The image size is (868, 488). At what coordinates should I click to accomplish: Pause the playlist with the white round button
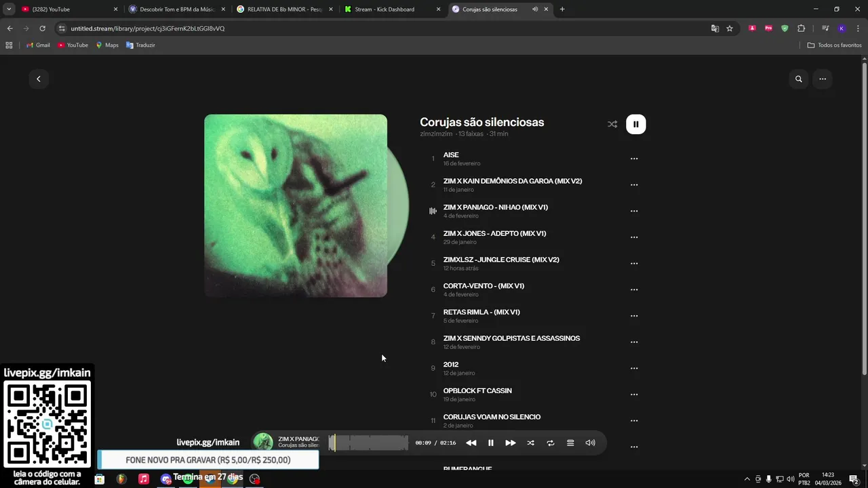(636, 124)
